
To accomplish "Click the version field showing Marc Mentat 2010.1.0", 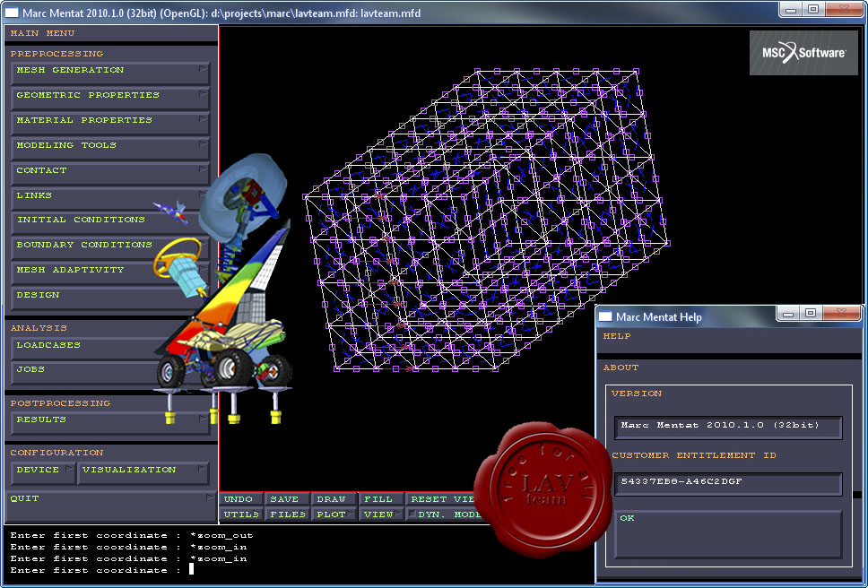I will [728, 428].
